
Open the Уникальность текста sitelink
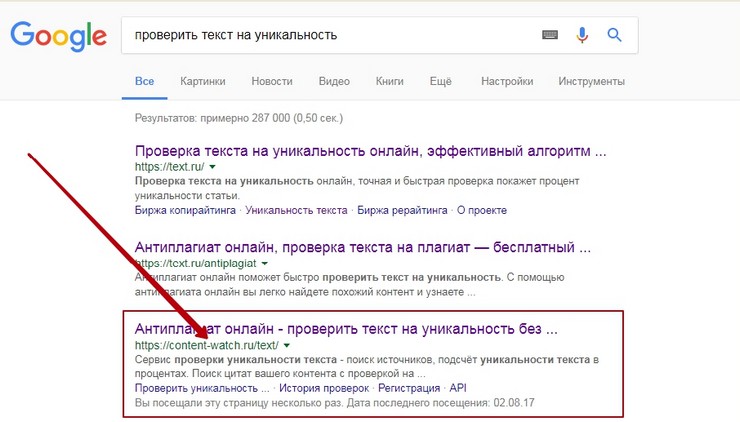point(296,210)
